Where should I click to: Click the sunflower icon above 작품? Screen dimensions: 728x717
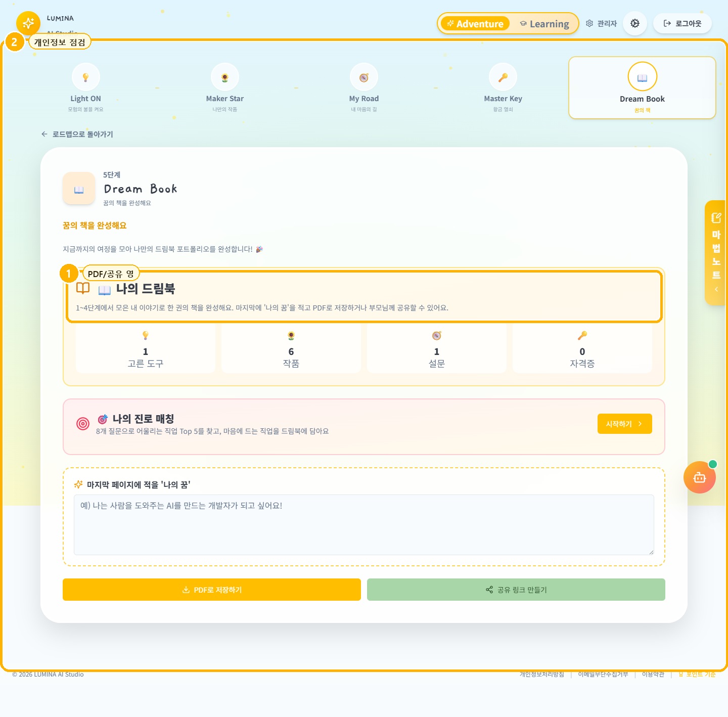(x=291, y=335)
